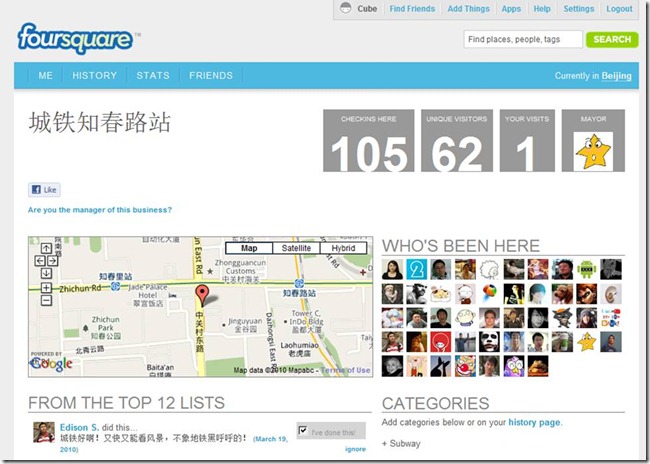This screenshot has height=464, width=650.
Task: Click the ignore link
Action: (355, 449)
